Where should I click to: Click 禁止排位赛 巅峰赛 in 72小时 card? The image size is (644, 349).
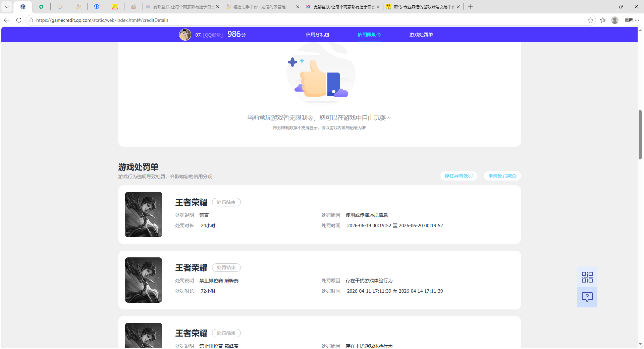click(x=219, y=281)
